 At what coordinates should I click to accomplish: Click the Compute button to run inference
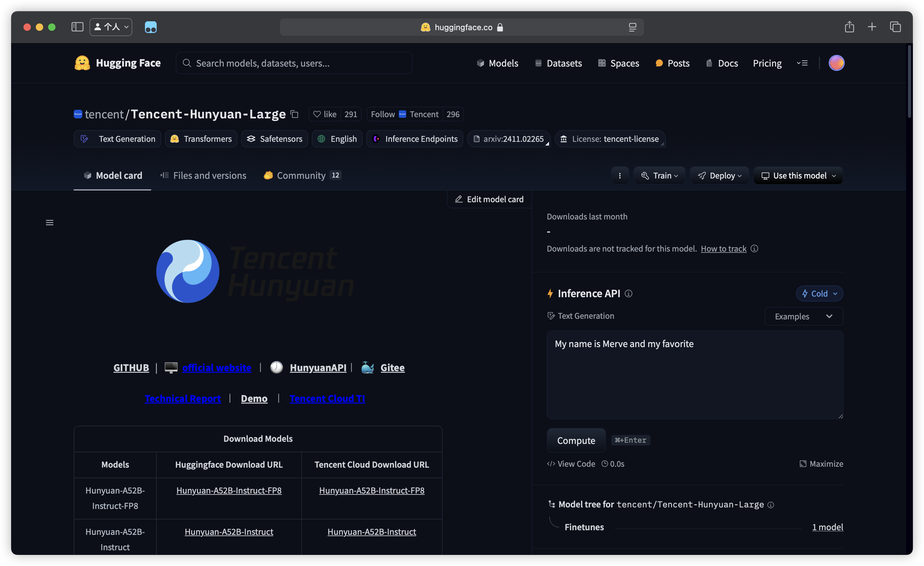575,439
